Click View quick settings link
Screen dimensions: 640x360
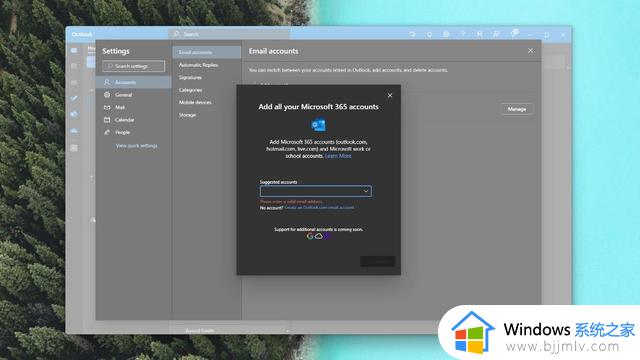(137, 146)
